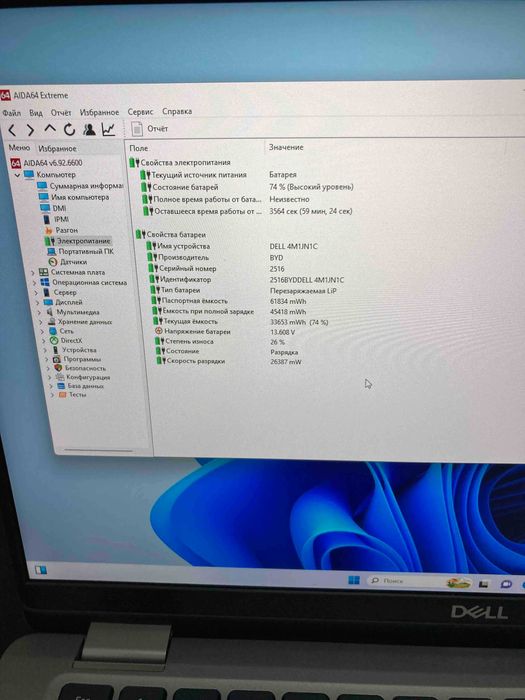Expand the Сервер node

click(36, 293)
